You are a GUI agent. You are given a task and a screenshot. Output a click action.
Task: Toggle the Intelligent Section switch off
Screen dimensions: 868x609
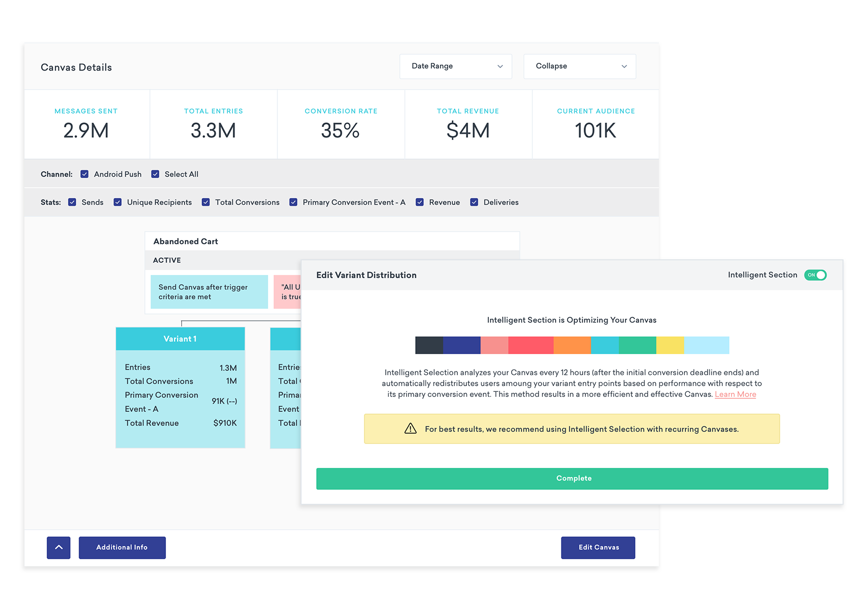coord(815,275)
